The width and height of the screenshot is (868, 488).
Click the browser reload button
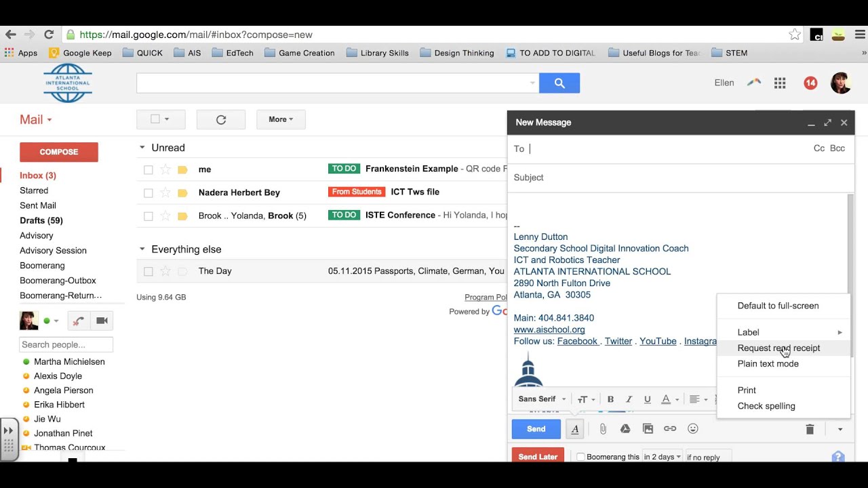(x=49, y=35)
